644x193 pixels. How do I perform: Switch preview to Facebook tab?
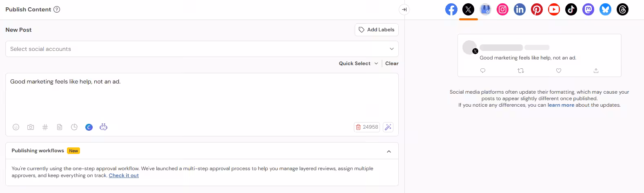click(451, 9)
